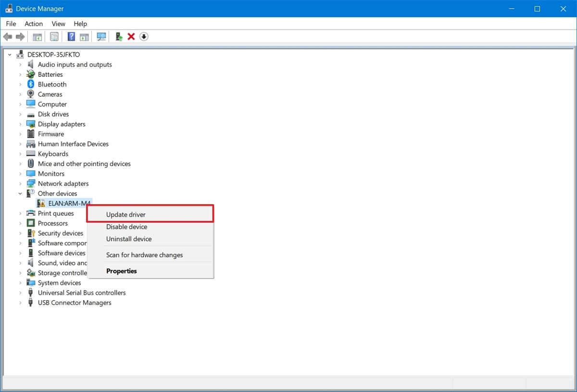Toggle the console tree pane icon
The width and height of the screenshot is (577, 392).
click(37, 37)
